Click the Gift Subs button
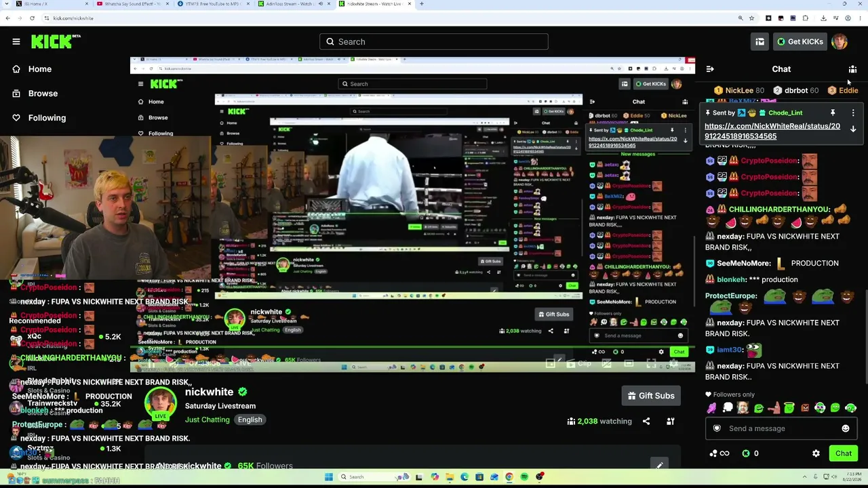This screenshot has width=868, height=488. point(651,396)
